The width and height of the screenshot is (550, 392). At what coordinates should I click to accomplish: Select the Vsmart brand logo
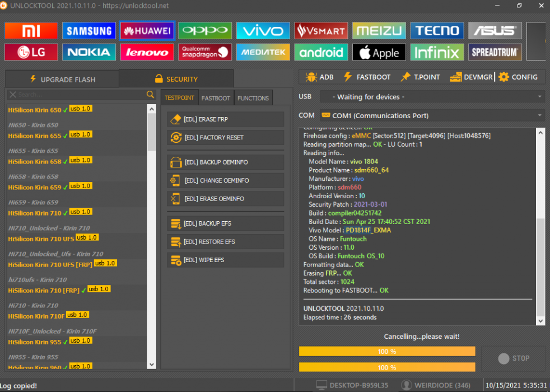321,31
